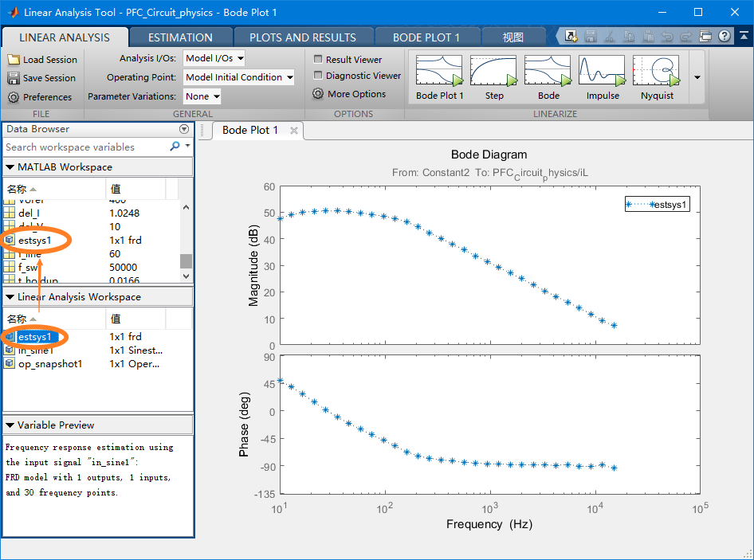Open the search options dropdown arrow
The width and height of the screenshot is (754, 560).
click(x=187, y=145)
